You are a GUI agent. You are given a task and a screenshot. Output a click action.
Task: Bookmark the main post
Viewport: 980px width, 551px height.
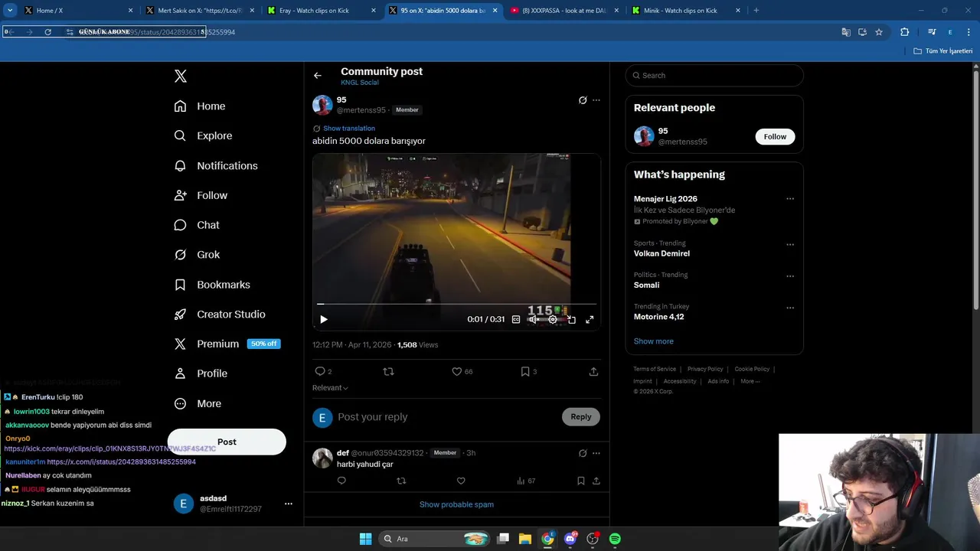click(525, 371)
